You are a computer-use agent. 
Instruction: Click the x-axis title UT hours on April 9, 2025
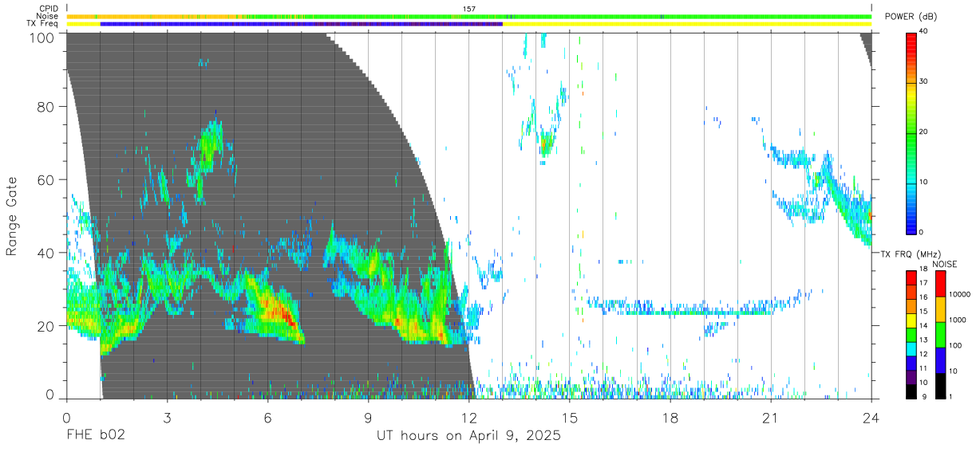469,436
